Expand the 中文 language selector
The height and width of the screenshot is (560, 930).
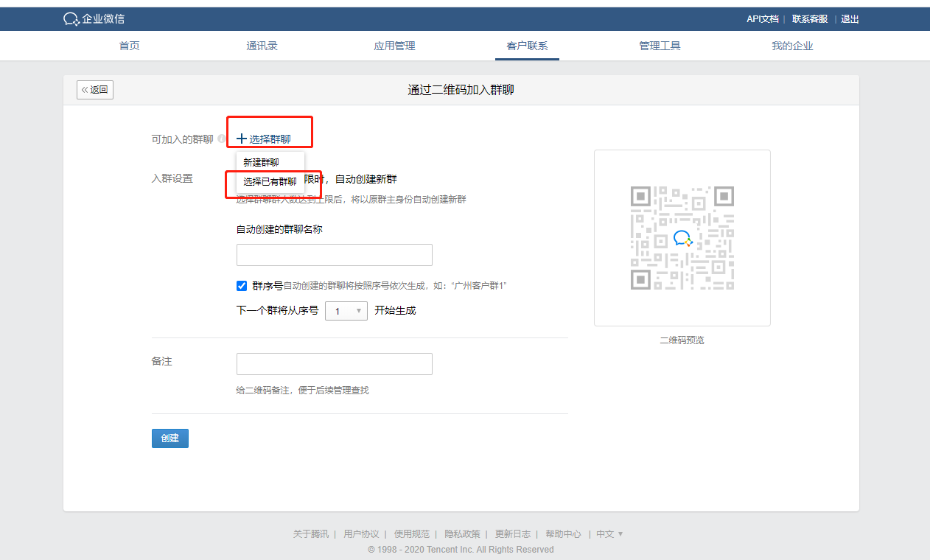609,534
